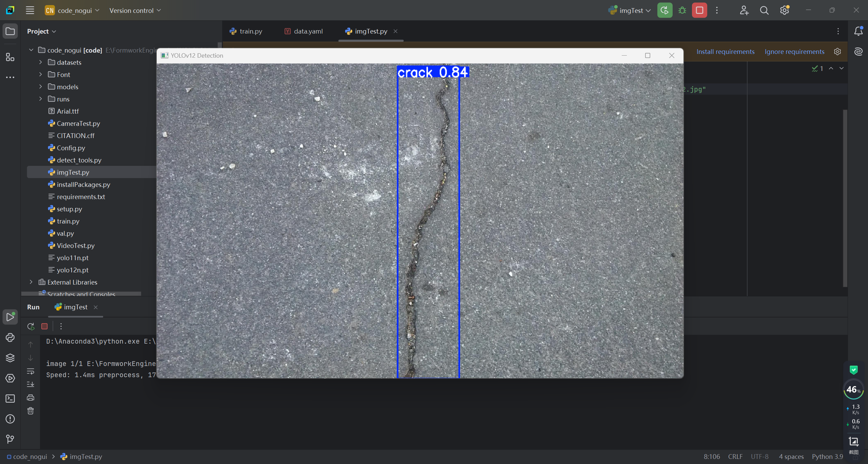Viewport: 868px width, 464px height.
Task: Open the Terminal tool window
Action: (x=10, y=399)
